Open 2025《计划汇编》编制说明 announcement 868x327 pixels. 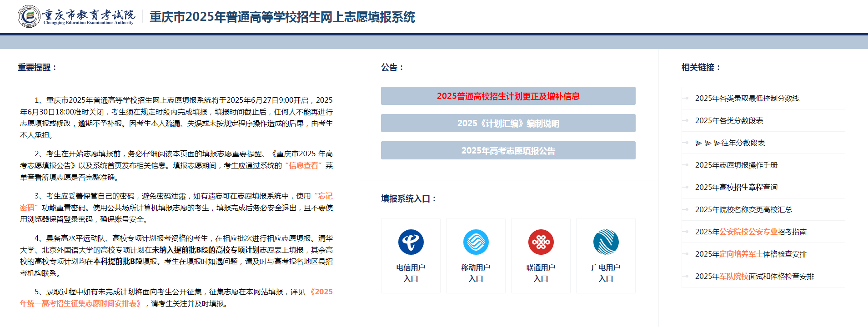click(x=508, y=123)
